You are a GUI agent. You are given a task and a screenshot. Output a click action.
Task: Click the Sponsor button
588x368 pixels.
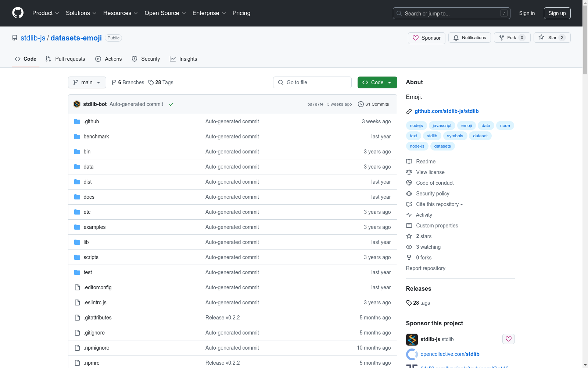click(427, 38)
